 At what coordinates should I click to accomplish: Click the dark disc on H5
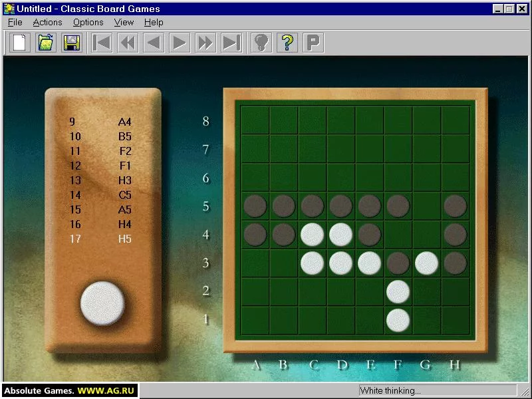point(456,206)
